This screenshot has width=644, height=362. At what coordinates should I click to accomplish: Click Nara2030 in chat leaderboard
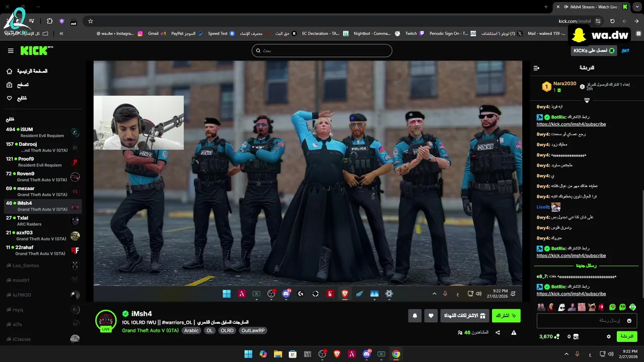[565, 84]
